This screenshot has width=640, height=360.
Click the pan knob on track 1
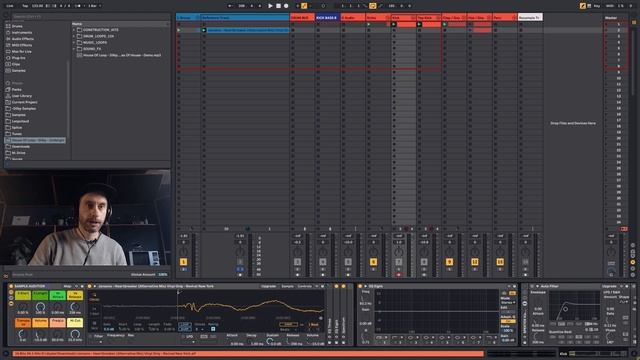point(184,251)
